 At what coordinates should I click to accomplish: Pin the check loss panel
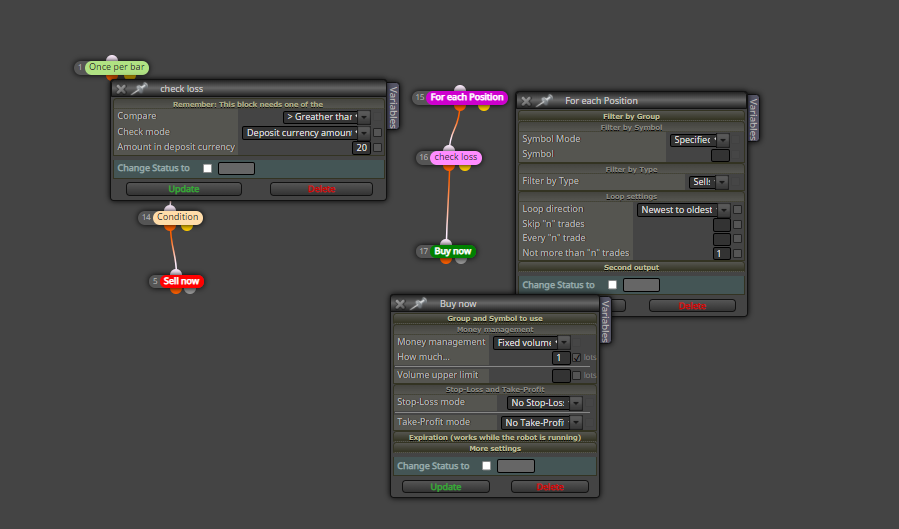[x=139, y=89]
